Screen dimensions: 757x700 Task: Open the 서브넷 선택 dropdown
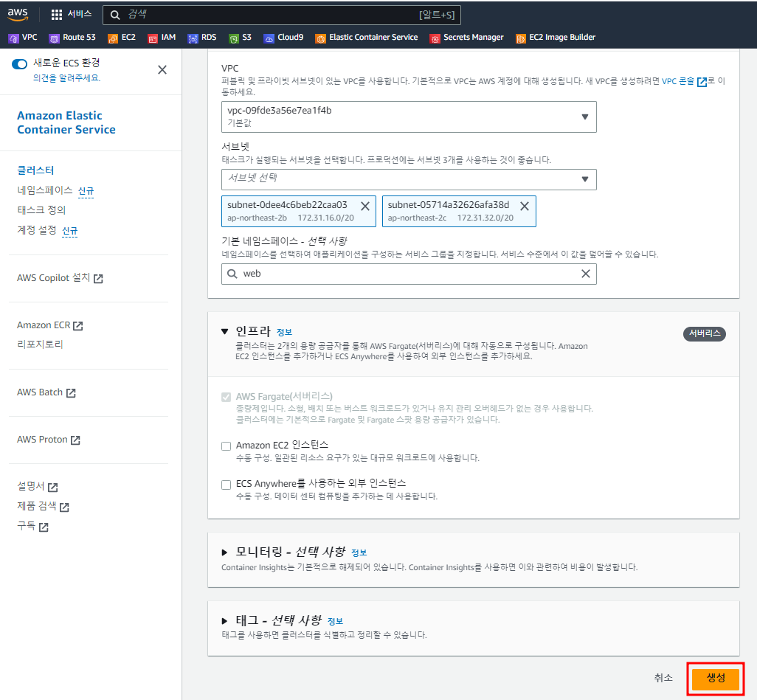pos(409,179)
